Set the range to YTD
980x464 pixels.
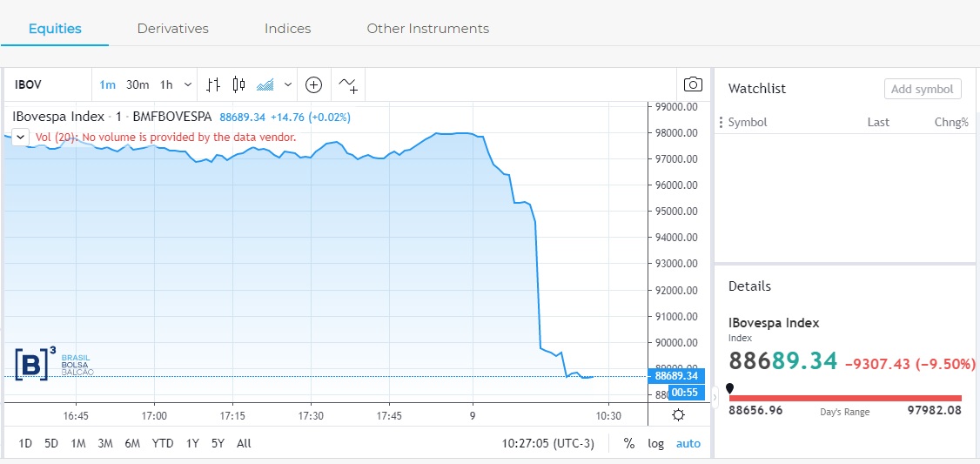point(163,443)
